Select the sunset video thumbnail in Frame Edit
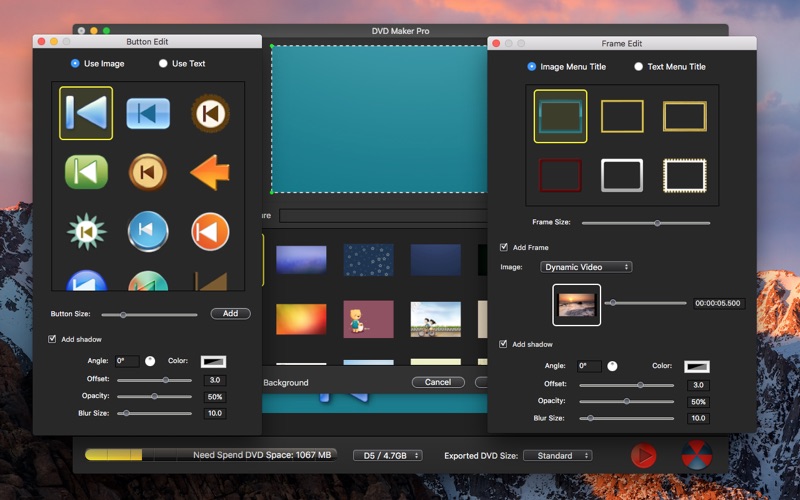Viewport: 800px width, 500px height. pos(577,305)
